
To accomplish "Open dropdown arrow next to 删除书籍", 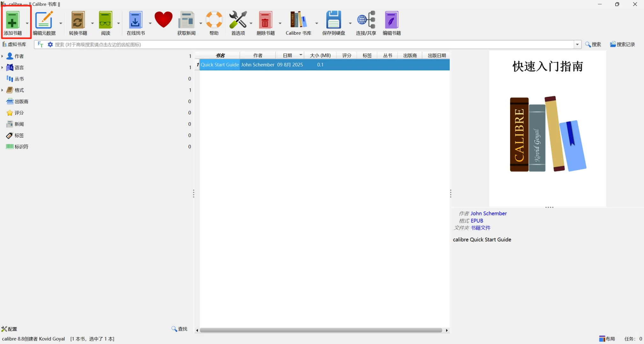I will [280, 23].
